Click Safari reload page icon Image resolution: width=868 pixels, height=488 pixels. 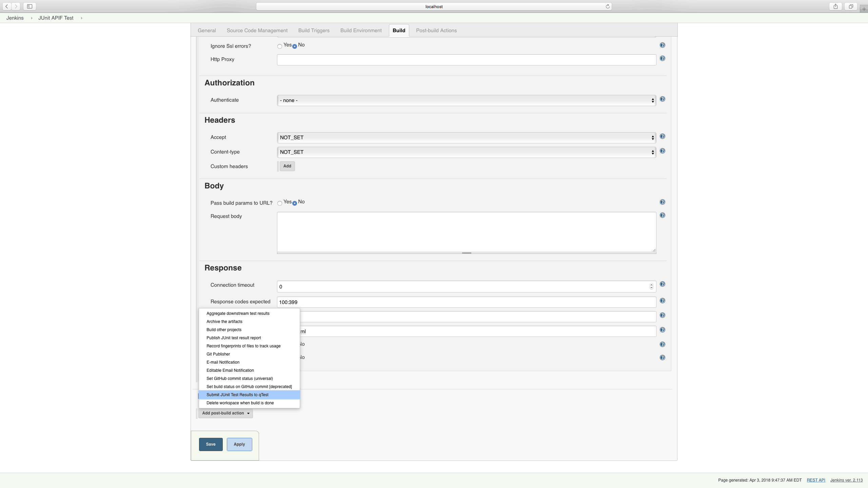(x=608, y=6)
